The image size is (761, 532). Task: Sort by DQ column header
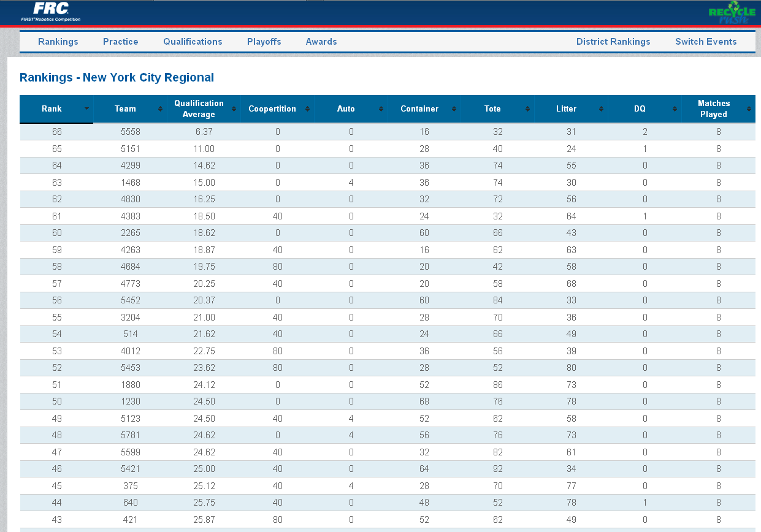click(644, 109)
